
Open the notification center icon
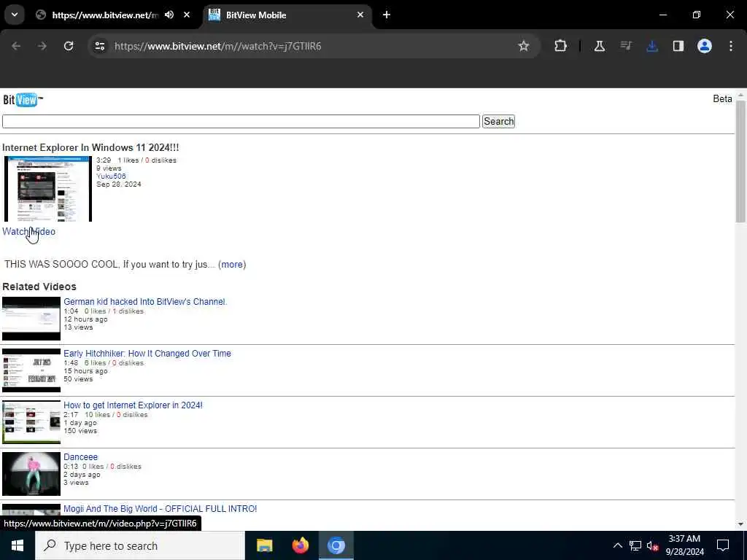pyautogui.click(x=723, y=545)
